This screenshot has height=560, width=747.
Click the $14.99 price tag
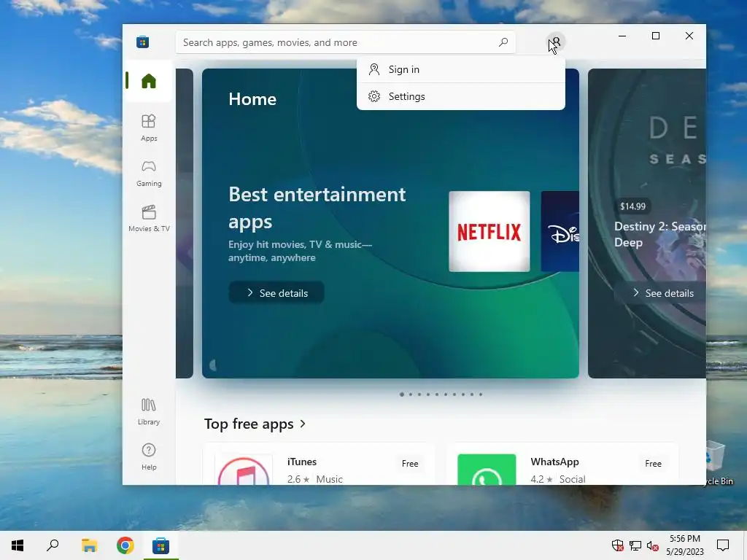632,206
